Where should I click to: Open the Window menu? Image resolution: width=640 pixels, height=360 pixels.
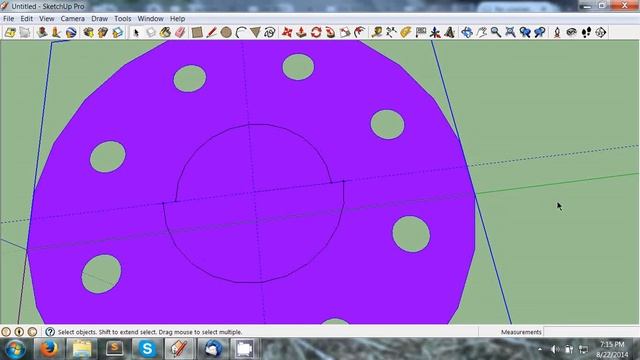click(x=151, y=19)
